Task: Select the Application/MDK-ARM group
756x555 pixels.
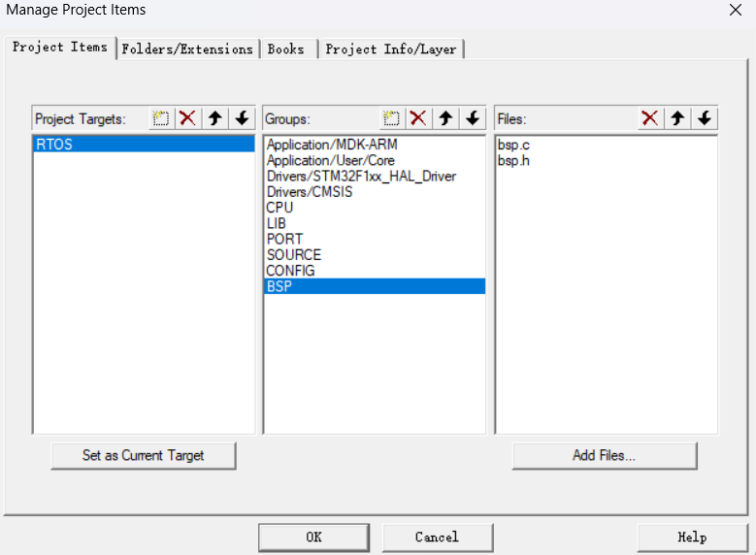Action: (x=375, y=145)
